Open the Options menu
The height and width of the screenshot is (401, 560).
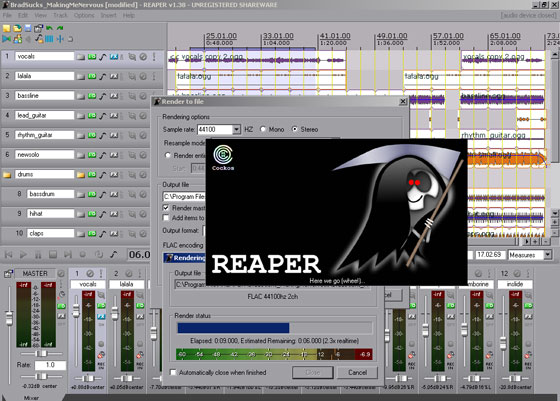(84, 15)
